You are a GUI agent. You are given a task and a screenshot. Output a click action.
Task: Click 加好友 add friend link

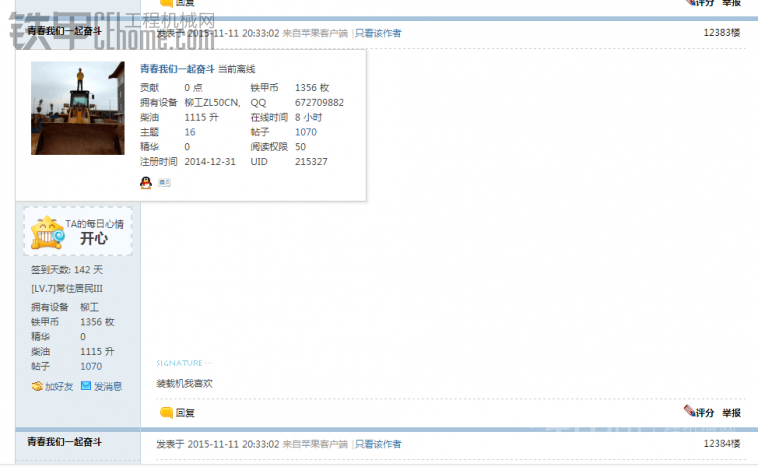point(59,386)
